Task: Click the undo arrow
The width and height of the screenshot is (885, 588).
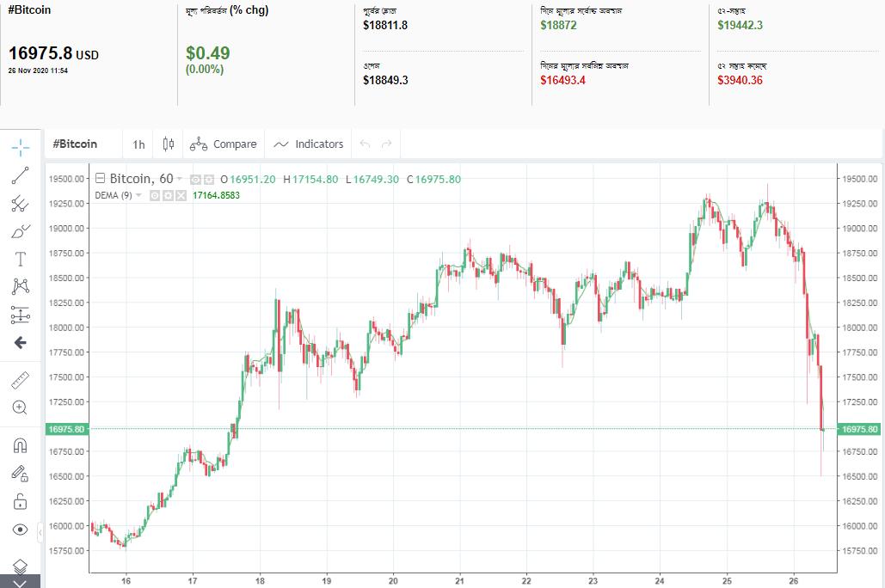Action: (366, 144)
